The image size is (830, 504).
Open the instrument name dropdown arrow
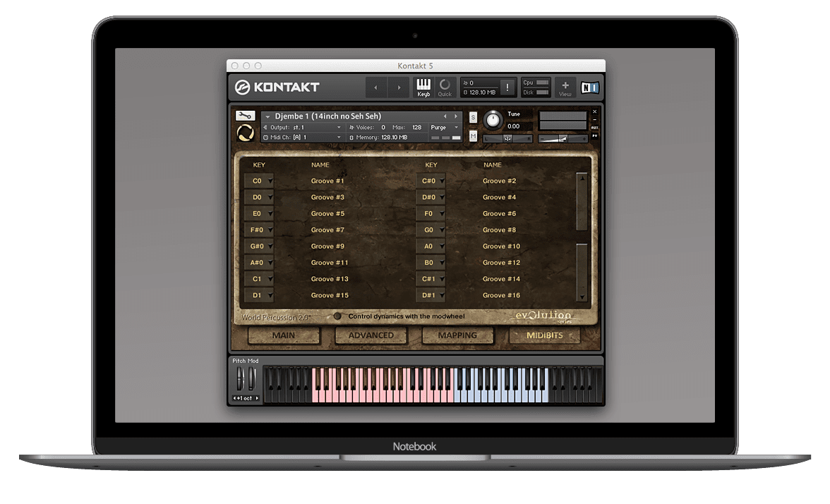[267, 116]
